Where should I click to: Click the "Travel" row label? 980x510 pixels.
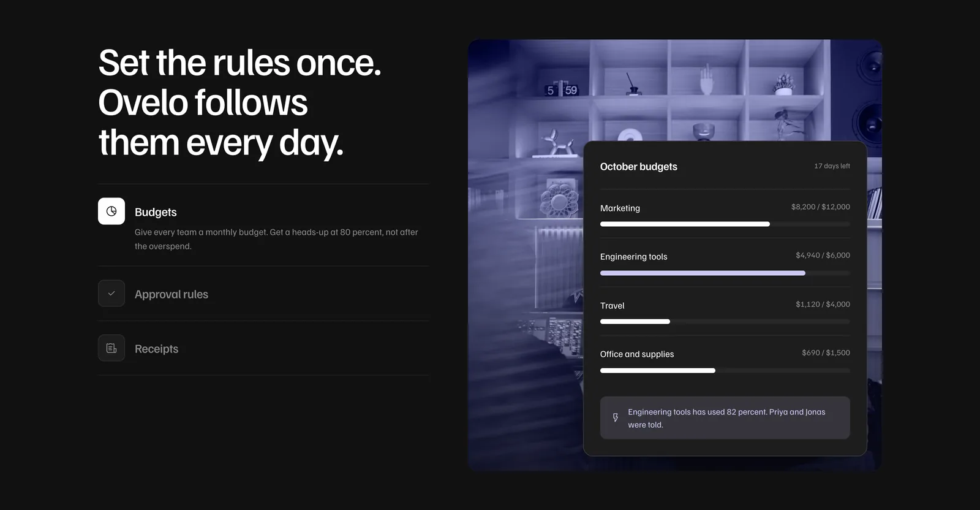[612, 306]
